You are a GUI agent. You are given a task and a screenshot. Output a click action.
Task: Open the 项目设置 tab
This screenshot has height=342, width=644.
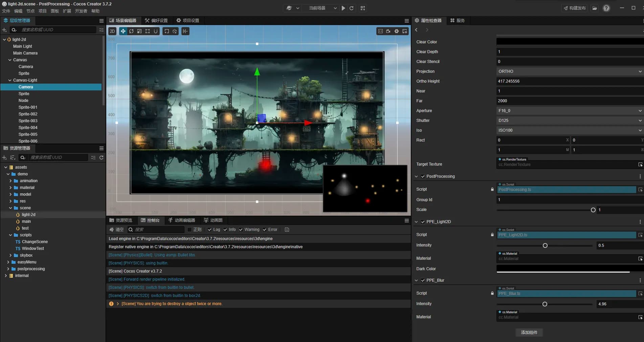coord(188,21)
